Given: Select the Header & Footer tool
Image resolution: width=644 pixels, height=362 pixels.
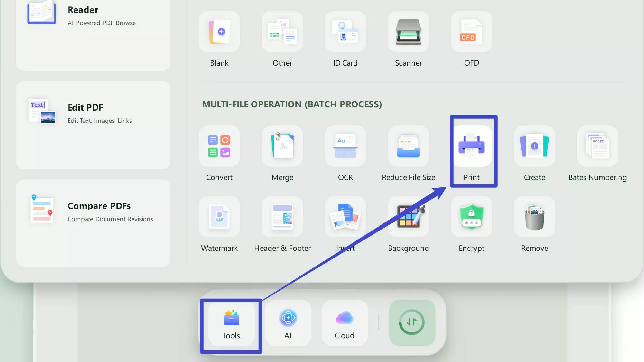Looking at the screenshot, I should (x=282, y=217).
